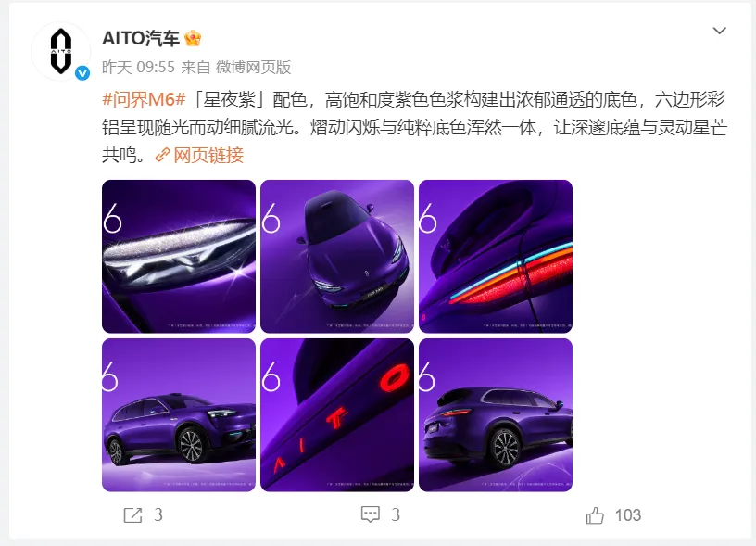Click the 微博网页版 source label

pos(253,67)
